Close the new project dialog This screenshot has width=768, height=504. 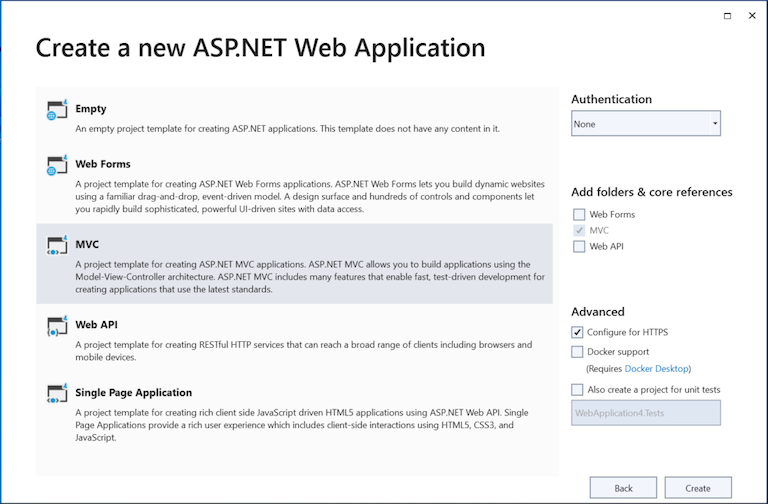pyautogui.click(x=752, y=15)
